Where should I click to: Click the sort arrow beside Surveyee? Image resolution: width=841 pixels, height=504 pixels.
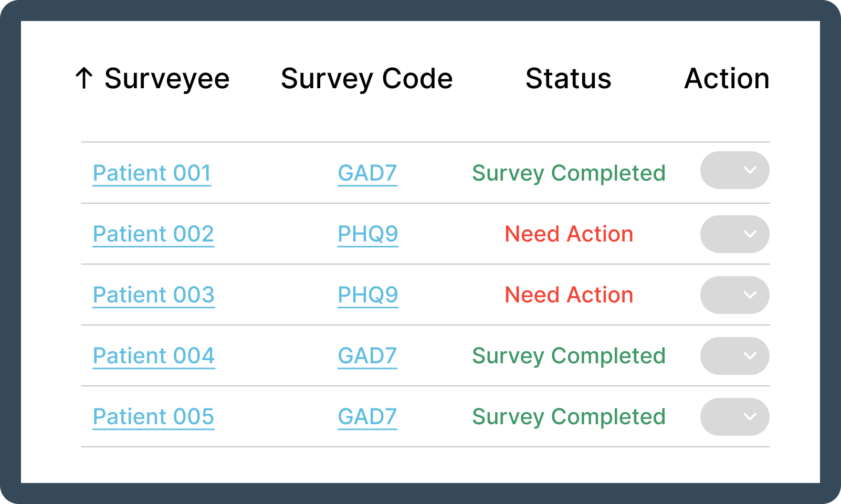[x=84, y=78]
